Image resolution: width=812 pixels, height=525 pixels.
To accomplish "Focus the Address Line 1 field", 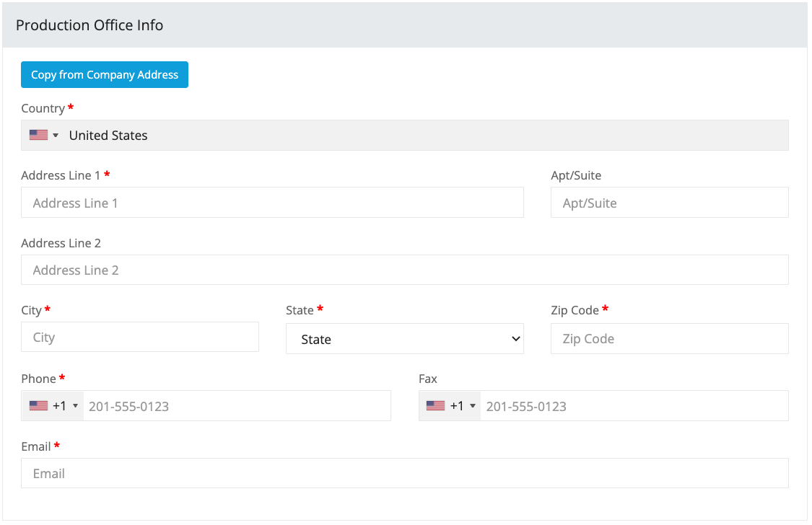I will click(272, 203).
